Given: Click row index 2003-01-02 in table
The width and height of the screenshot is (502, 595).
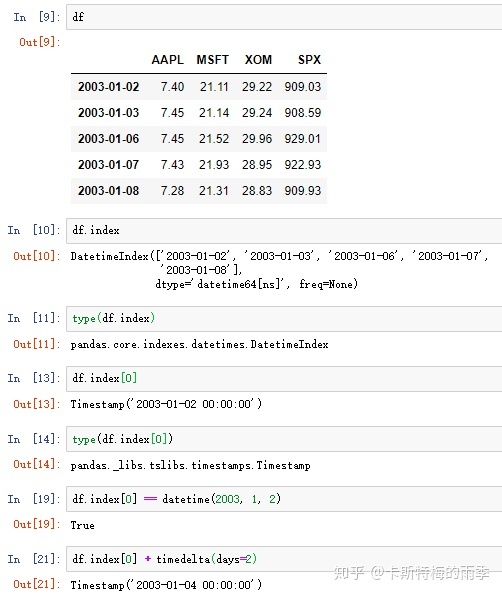Looking at the screenshot, I should pyautogui.click(x=109, y=87).
